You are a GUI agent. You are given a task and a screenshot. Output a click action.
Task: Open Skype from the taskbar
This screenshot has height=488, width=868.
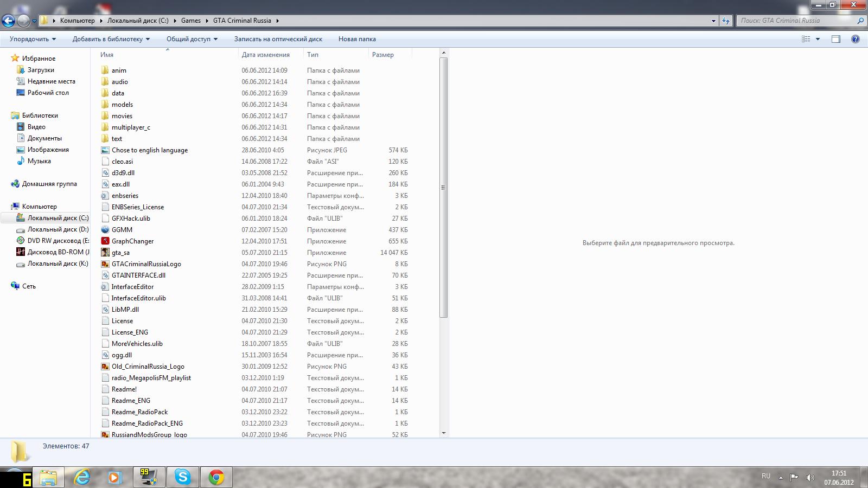[182, 477]
